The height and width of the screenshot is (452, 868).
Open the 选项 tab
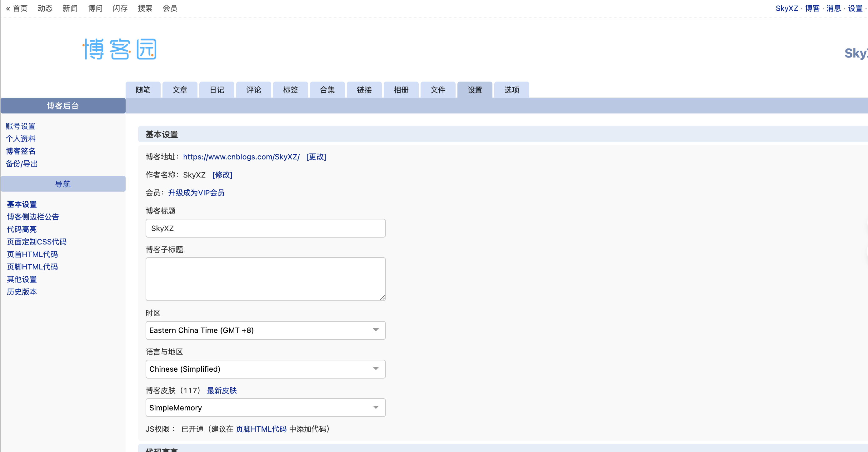point(511,90)
